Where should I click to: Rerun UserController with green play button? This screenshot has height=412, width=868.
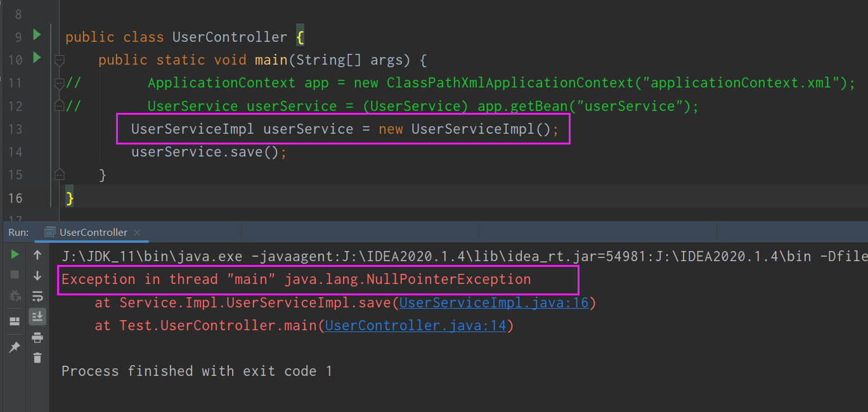coord(15,255)
